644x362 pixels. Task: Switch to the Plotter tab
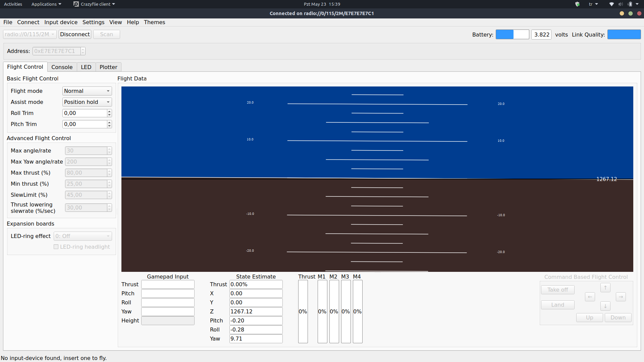(108, 67)
